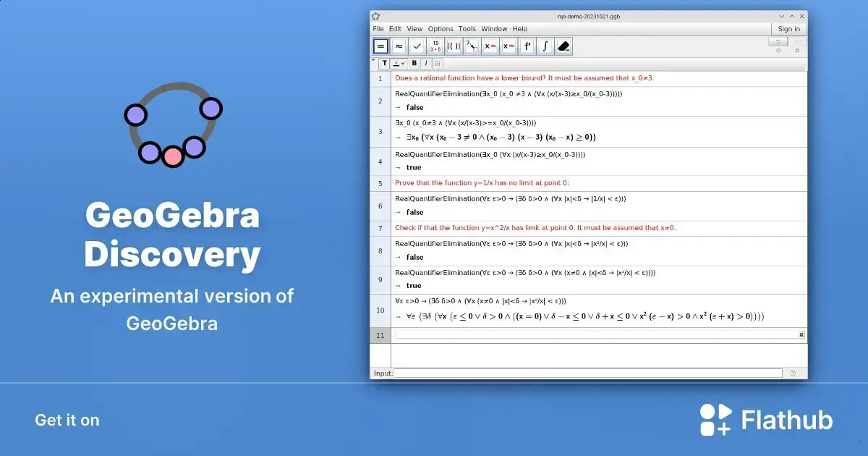Open the Input bar help icon
Image resolution: width=868 pixels, height=456 pixels.
tap(793, 373)
